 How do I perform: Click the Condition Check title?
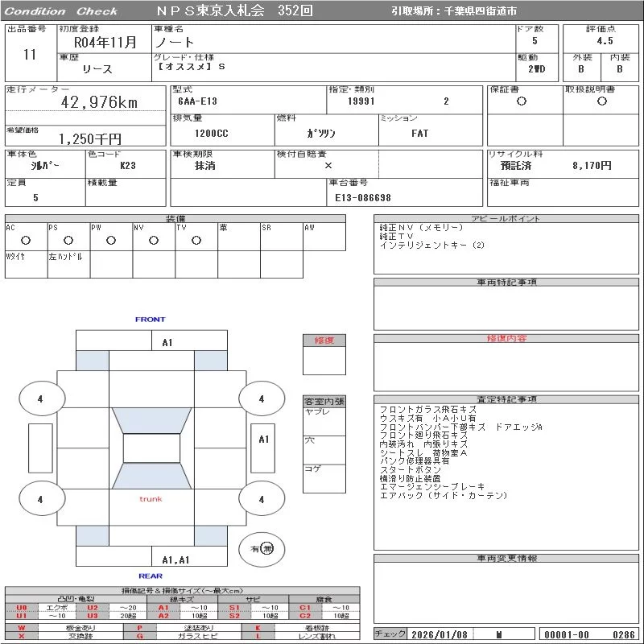[61, 11]
